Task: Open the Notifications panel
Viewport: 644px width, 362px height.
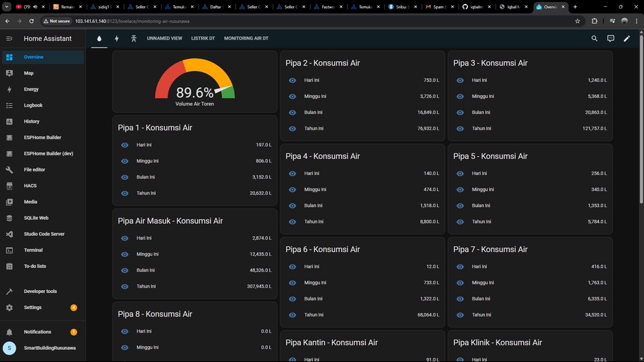Action: pyautogui.click(x=37, y=332)
